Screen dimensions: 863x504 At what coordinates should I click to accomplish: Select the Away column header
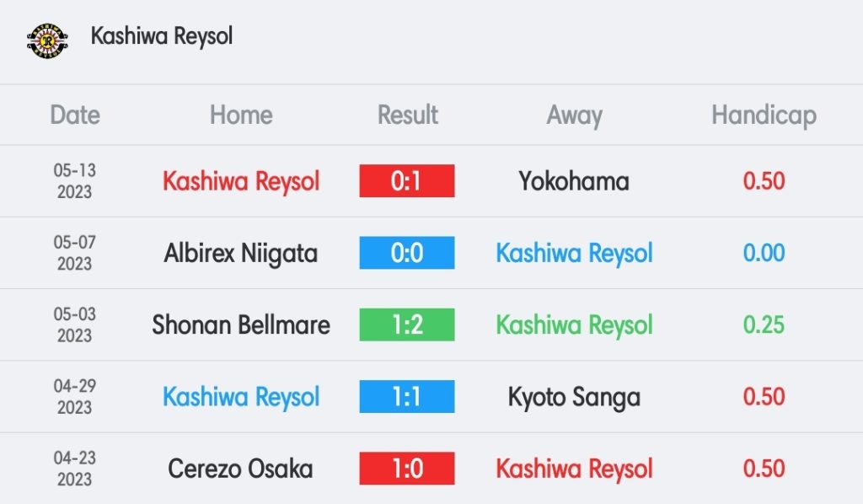tap(574, 116)
